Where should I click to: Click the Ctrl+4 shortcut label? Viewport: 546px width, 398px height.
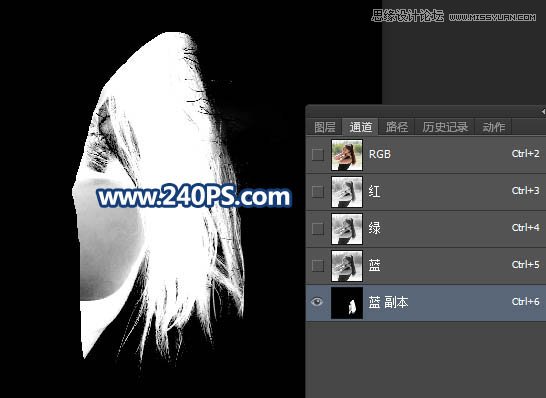point(525,228)
